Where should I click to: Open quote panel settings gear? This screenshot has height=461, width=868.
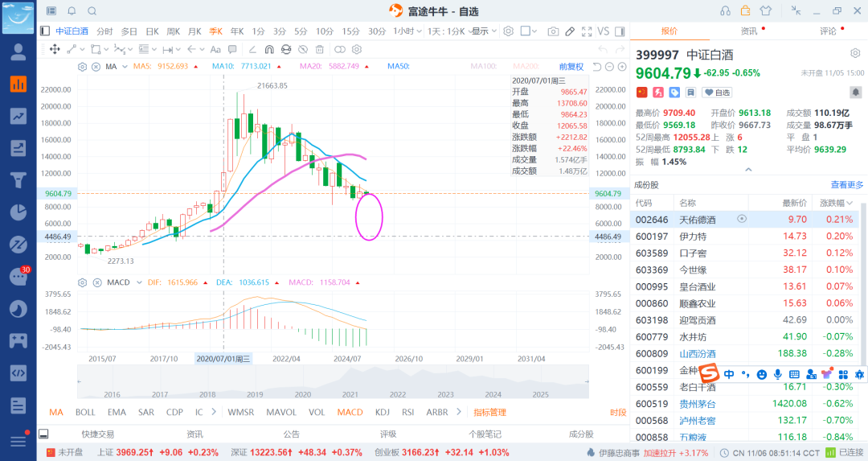tap(855, 53)
